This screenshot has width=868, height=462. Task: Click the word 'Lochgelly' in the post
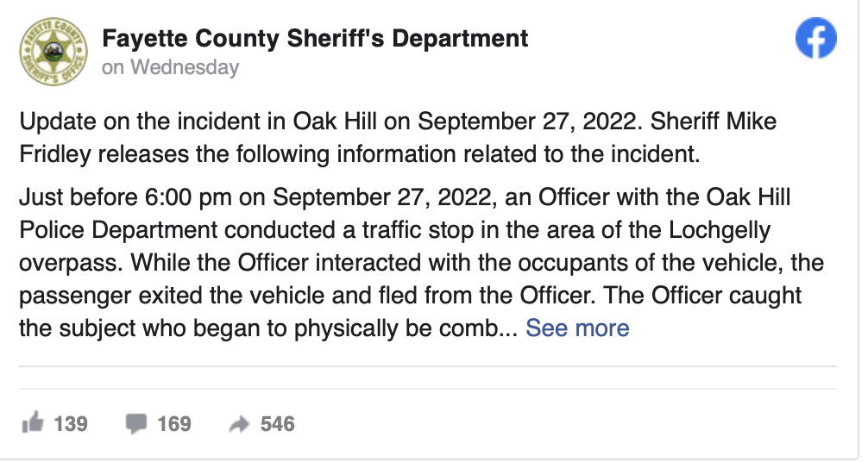tap(720, 230)
